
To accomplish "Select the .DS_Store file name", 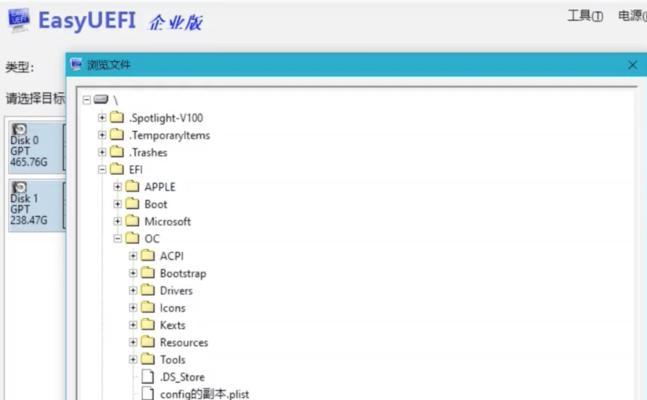I will point(182,377).
